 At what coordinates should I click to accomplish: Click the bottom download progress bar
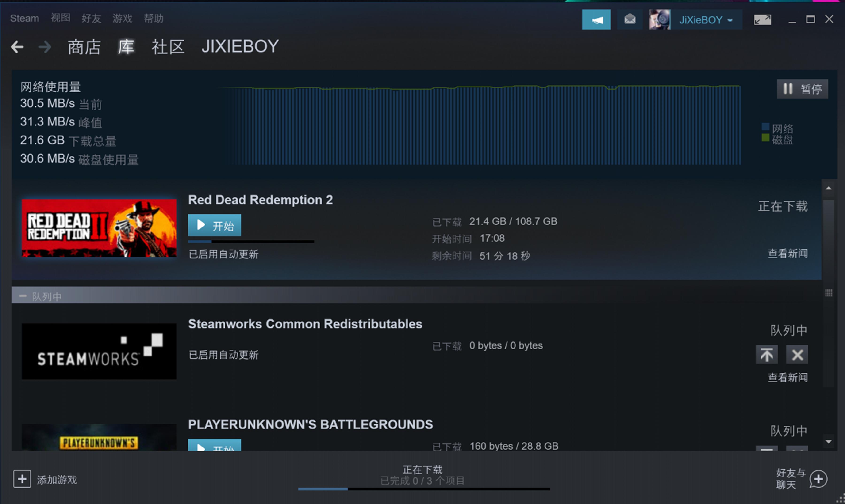coord(423,489)
